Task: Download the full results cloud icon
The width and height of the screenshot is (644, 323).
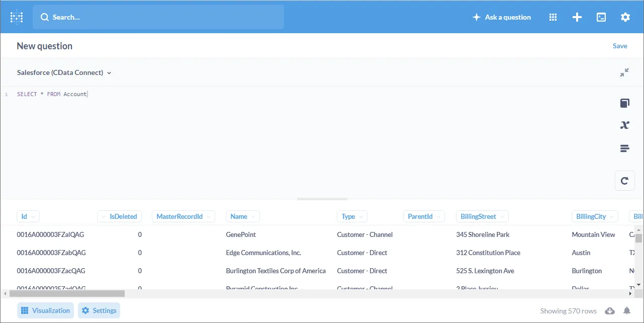Action: click(x=610, y=311)
